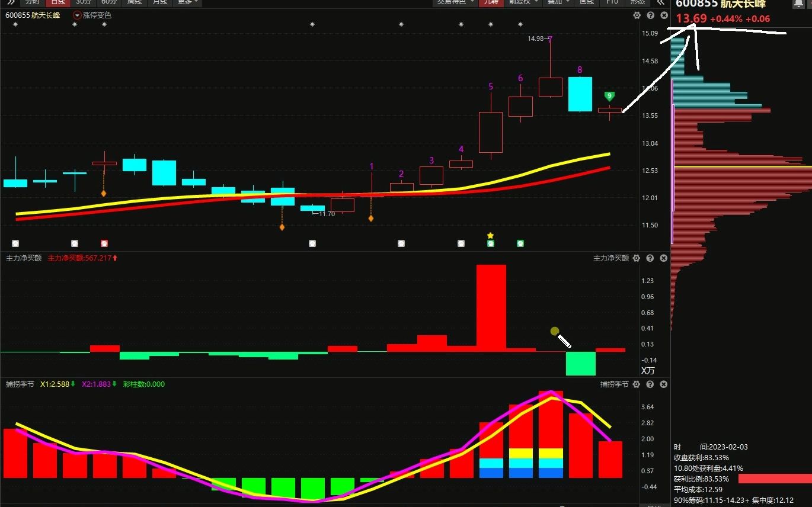Close the 捕捞季节 indicator panel
The height and width of the screenshot is (507, 812).
click(x=664, y=384)
